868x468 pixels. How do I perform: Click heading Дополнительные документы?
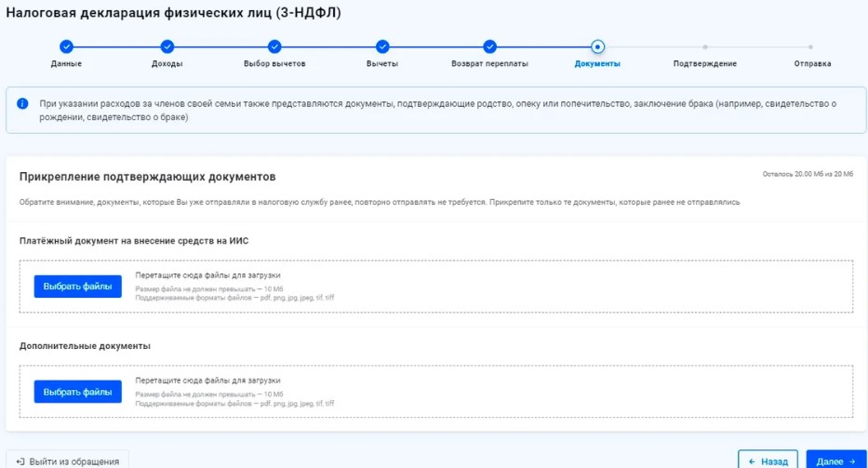click(85, 346)
